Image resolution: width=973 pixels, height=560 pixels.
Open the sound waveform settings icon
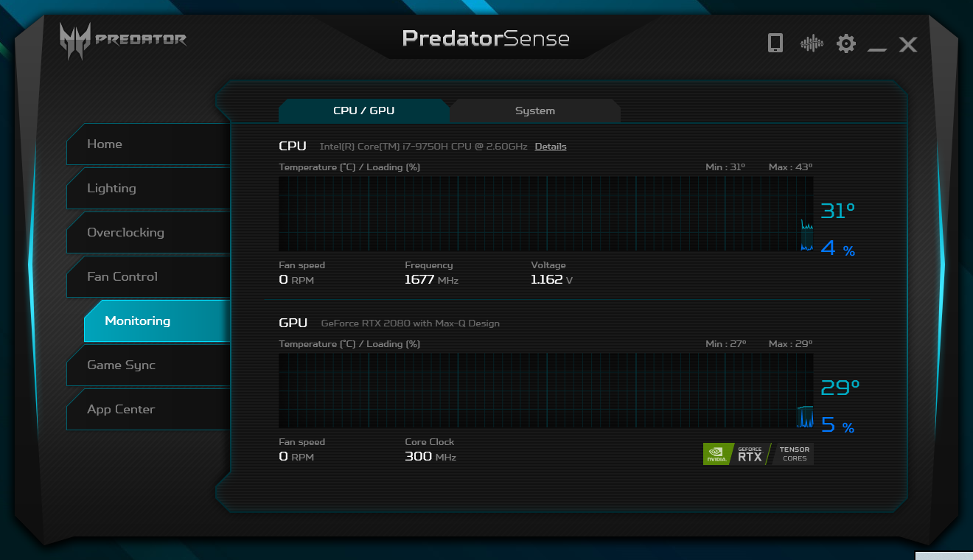[812, 43]
